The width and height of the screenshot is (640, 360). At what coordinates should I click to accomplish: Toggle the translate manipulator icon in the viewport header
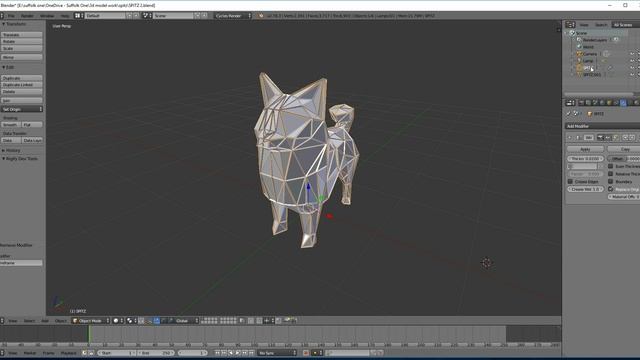157,321
